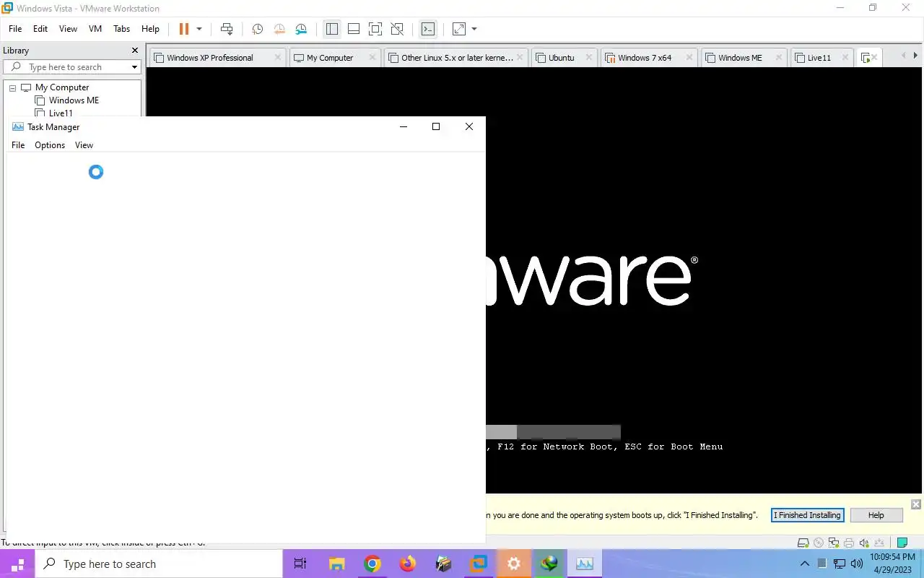Viewport: 924px width, 578px height.
Task: Open the VMware View menu
Action: coord(68,29)
